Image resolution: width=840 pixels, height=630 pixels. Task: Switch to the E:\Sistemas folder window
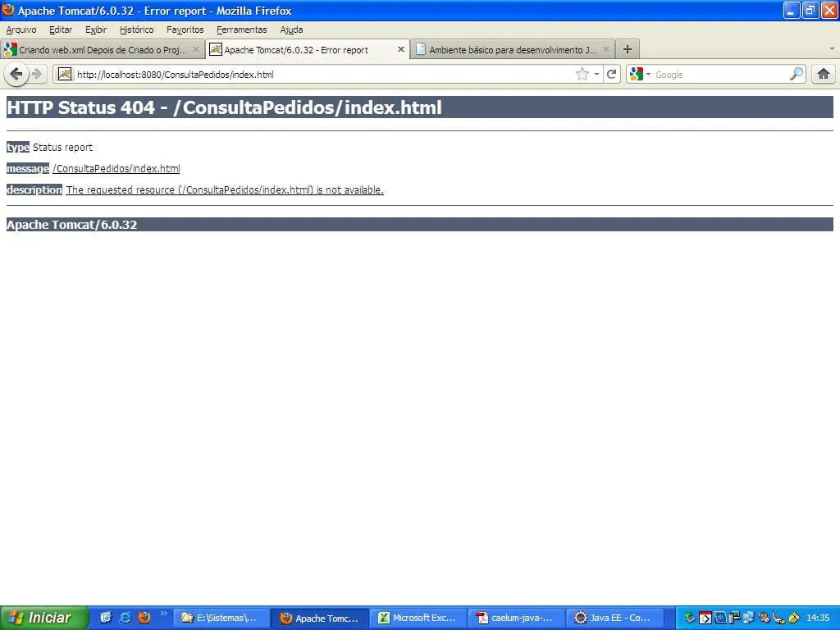click(221, 618)
